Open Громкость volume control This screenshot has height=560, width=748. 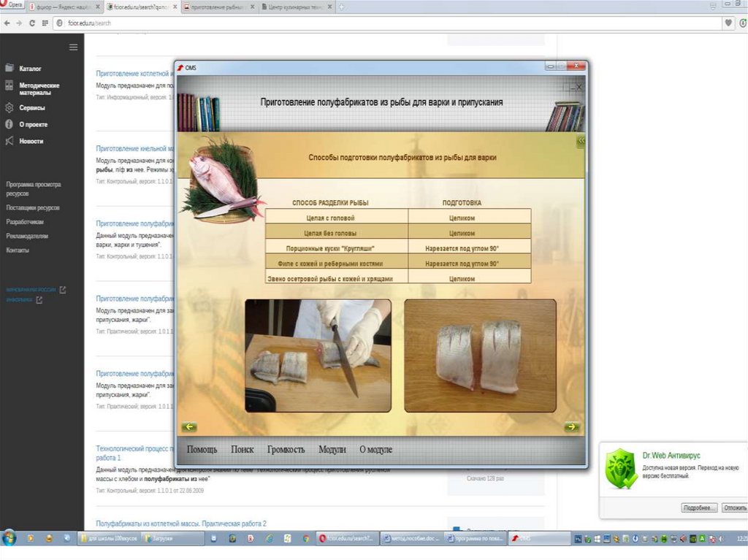(286, 450)
